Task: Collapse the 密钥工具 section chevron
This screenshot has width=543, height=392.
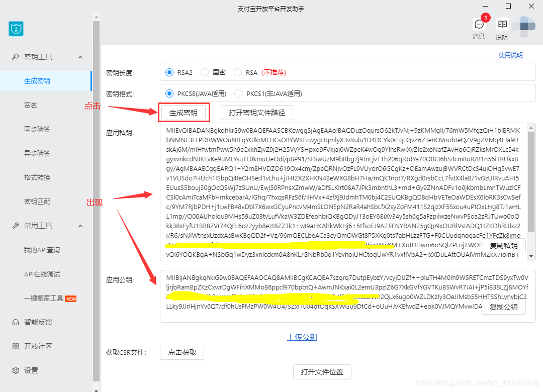Action: [x=80, y=57]
